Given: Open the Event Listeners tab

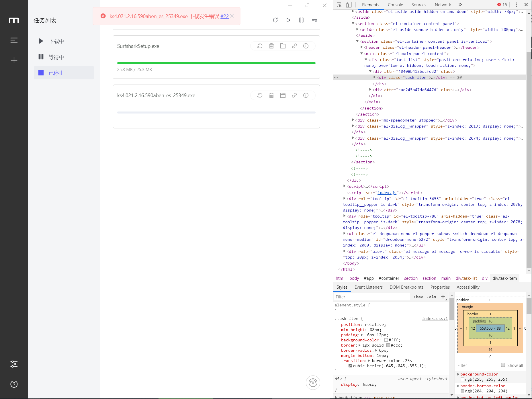Looking at the screenshot, I should point(368,287).
